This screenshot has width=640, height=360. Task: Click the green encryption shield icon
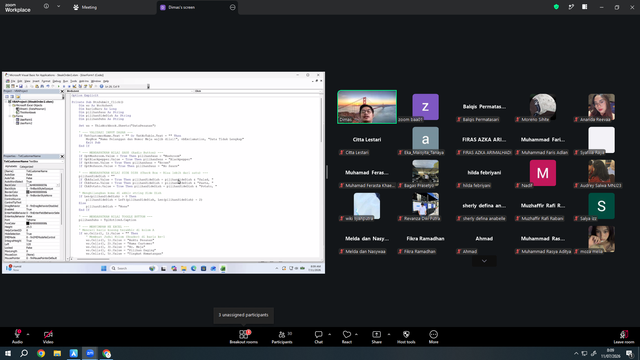pos(556,7)
